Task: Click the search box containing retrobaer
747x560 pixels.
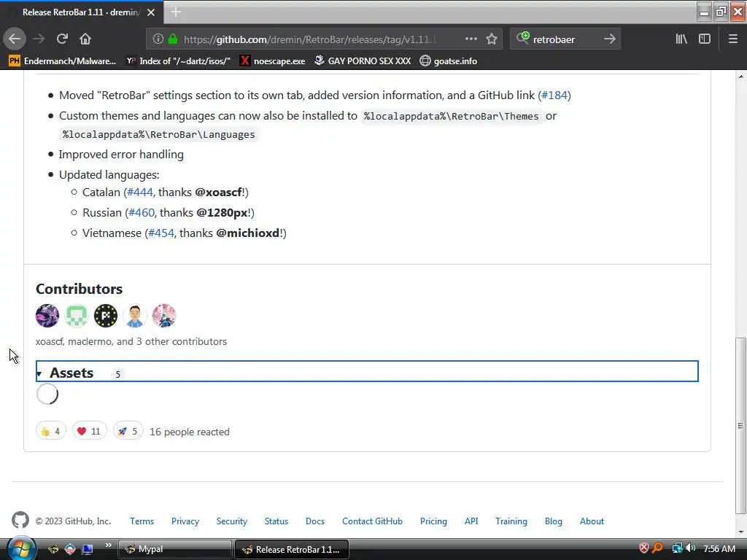Action: point(565,39)
